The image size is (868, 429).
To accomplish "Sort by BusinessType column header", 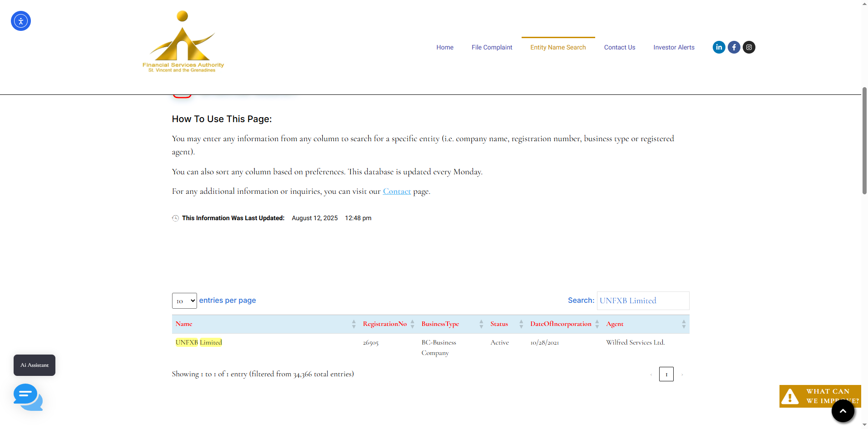I will point(440,324).
